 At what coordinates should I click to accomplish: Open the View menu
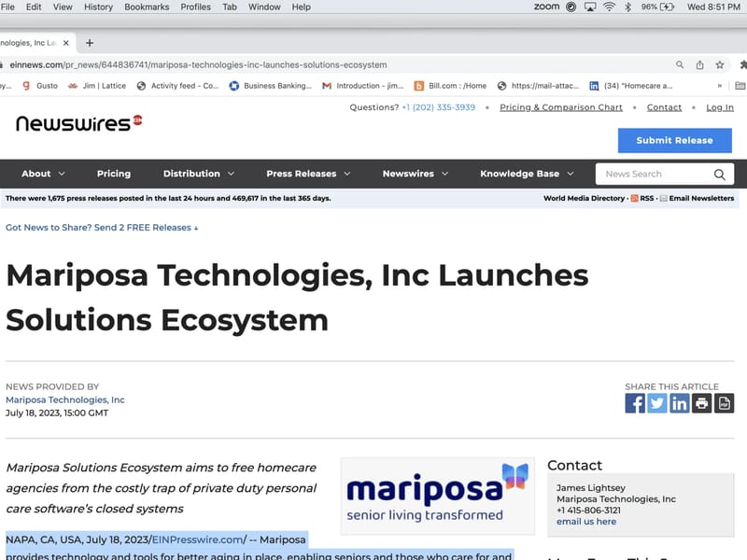tap(63, 7)
